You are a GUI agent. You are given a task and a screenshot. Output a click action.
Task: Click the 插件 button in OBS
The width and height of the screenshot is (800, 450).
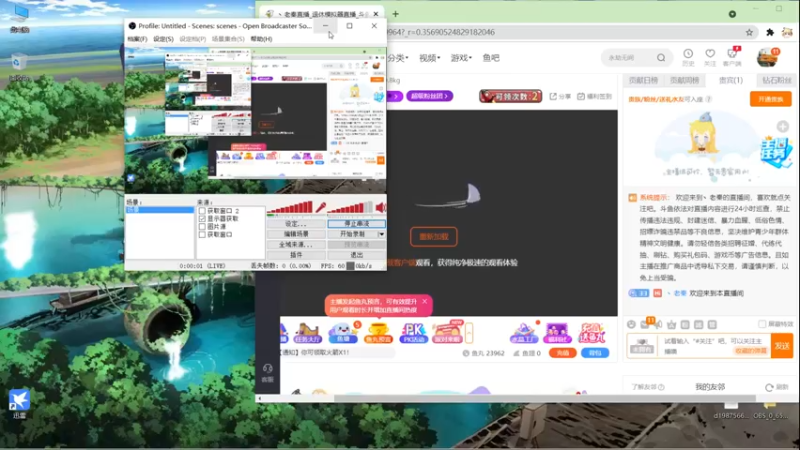[296, 255]
